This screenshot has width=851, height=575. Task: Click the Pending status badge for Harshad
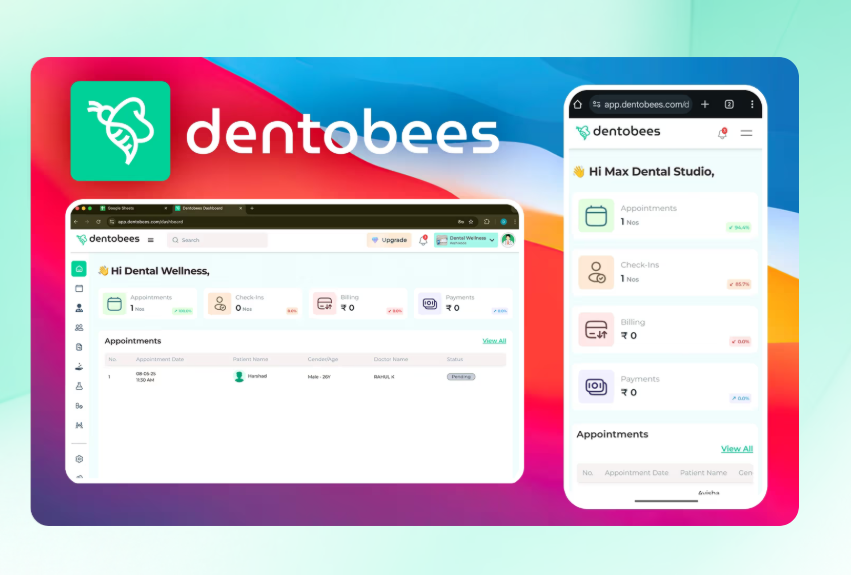tap(461, 377)
